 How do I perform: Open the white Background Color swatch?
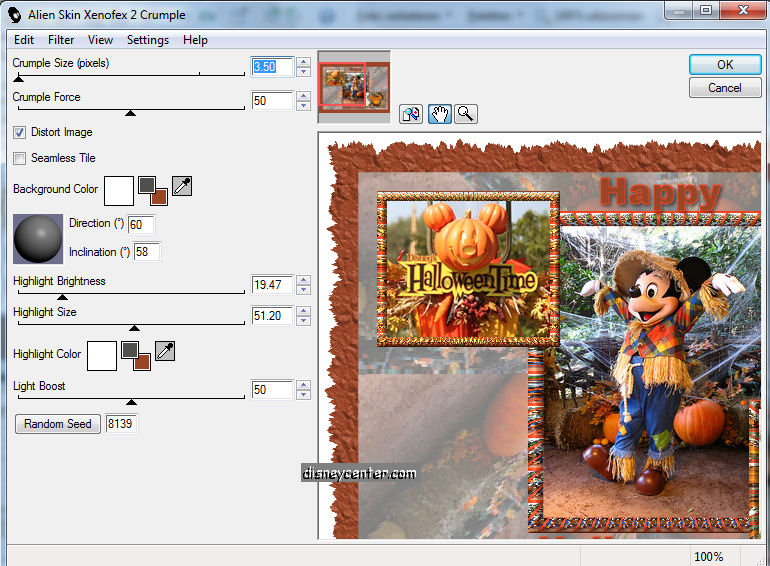click(119, 191)
